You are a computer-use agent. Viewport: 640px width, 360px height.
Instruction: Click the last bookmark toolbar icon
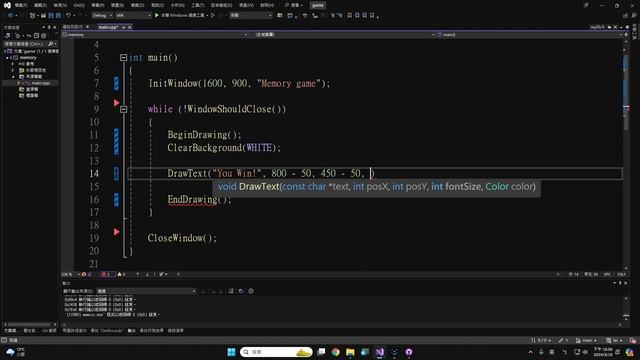[x=372, y=15]
